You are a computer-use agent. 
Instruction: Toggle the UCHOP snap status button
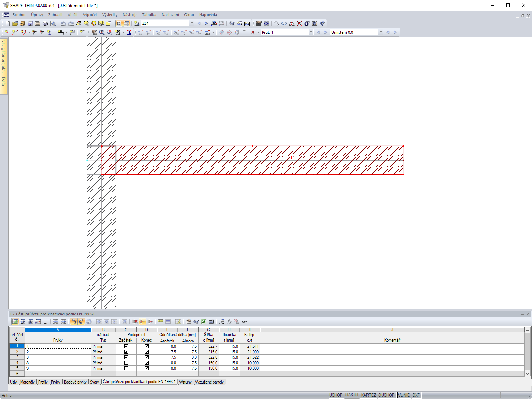click(336, 395)
